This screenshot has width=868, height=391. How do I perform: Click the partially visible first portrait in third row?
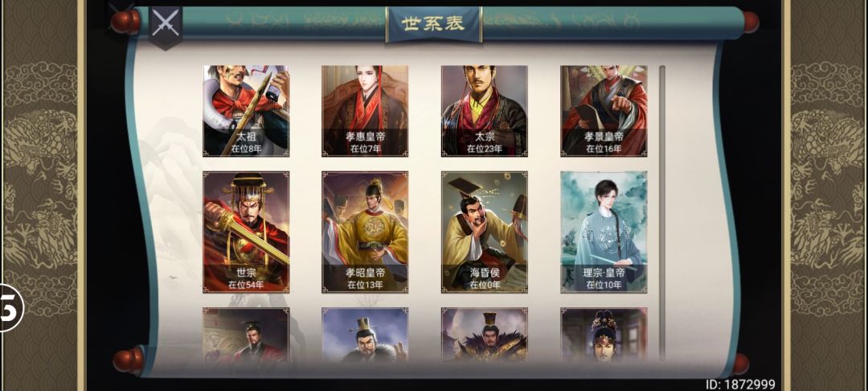[246, 335]
